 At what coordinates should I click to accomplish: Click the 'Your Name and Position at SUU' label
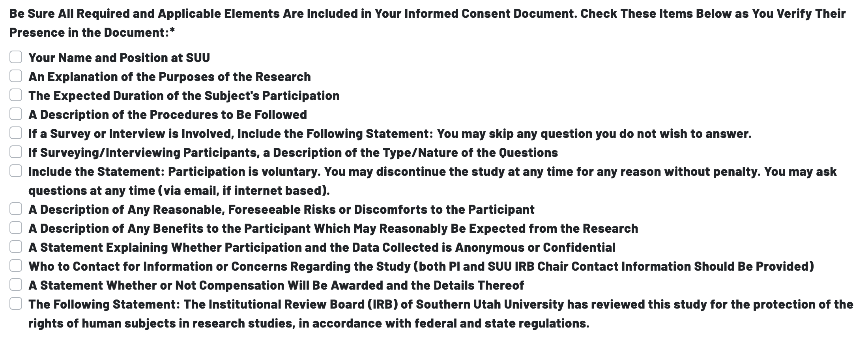pos(119,58)
